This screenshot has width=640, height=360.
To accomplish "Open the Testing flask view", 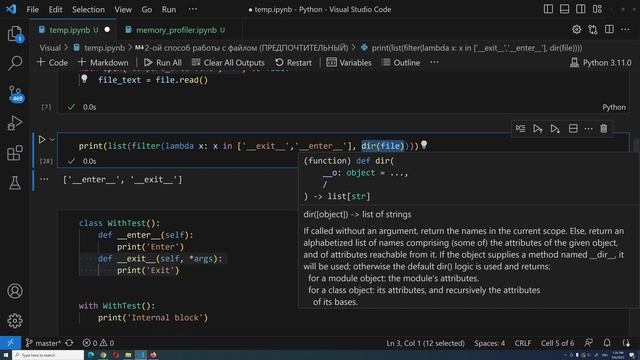I will click(15, 183).
